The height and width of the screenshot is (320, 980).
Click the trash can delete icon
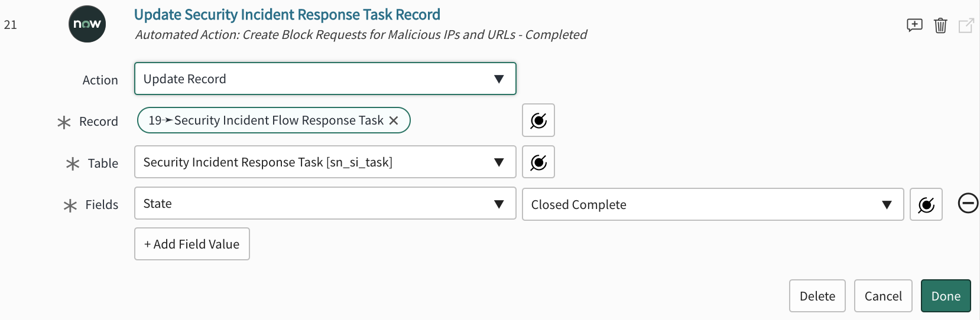[940, 25]
